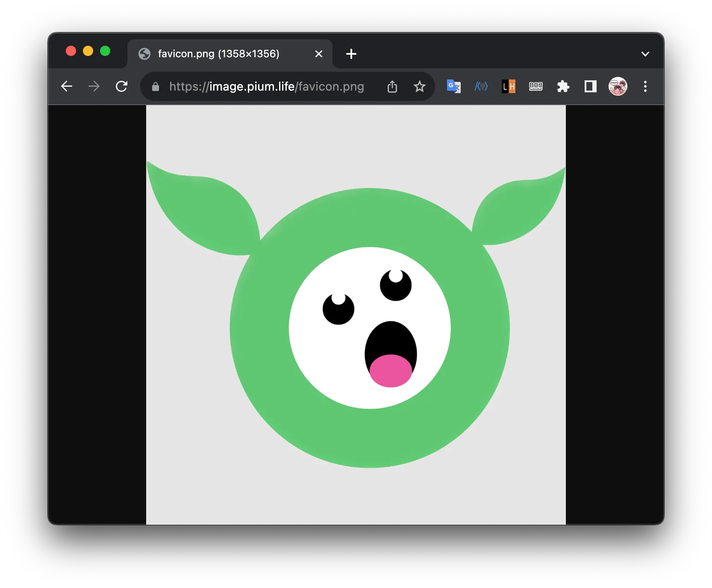Open the BOJ extended extension
The image size is (712, 588).
535,86
